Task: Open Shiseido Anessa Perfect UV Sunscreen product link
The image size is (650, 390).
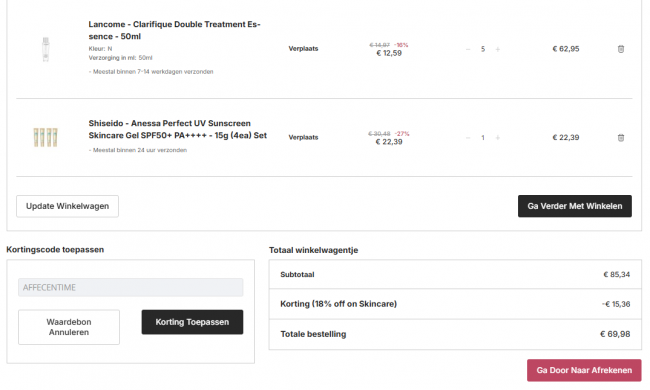Action: pyautogui.click(x=177, y=129)
